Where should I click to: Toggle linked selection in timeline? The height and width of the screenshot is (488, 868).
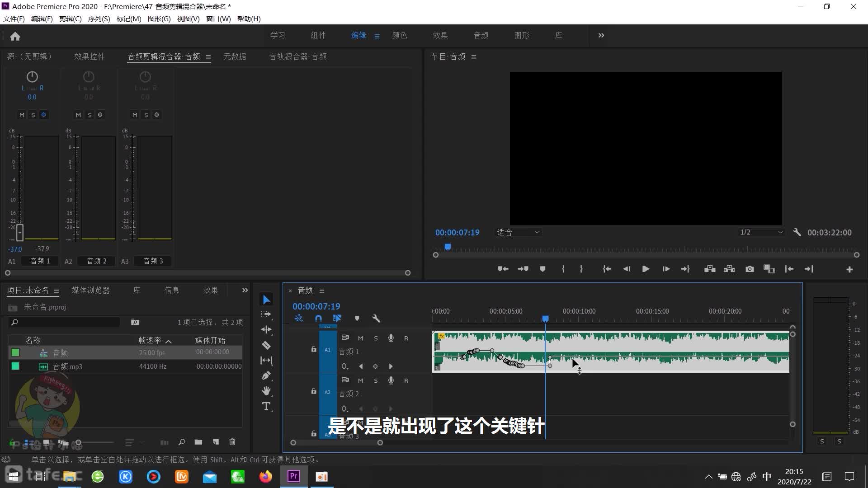pyautogui.click(x=337, y=319)
